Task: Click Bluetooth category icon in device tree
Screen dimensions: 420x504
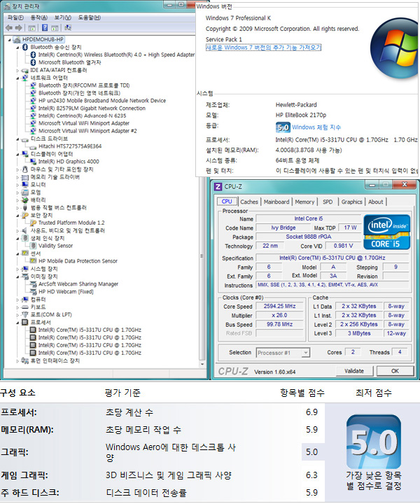Action: click(25, 48)
